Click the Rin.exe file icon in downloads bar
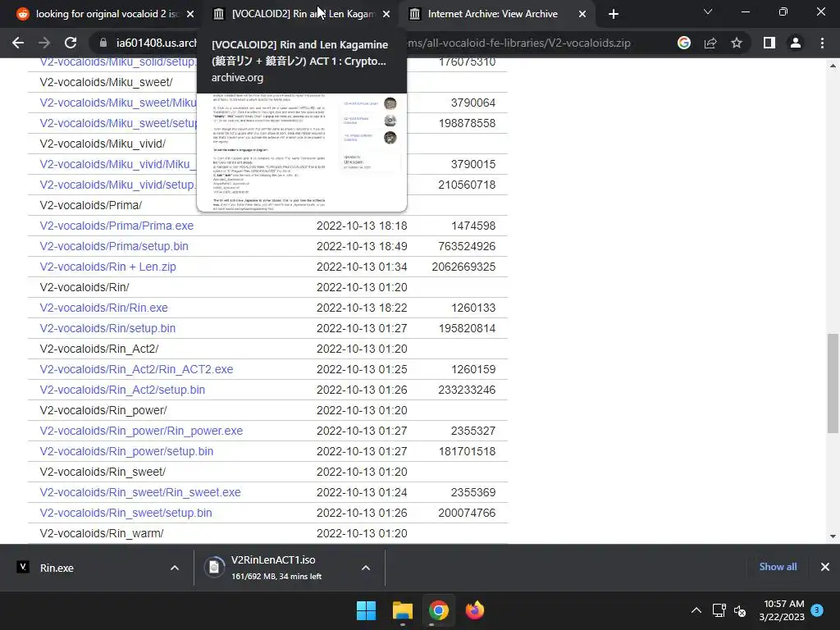 [x=23, y=567]
